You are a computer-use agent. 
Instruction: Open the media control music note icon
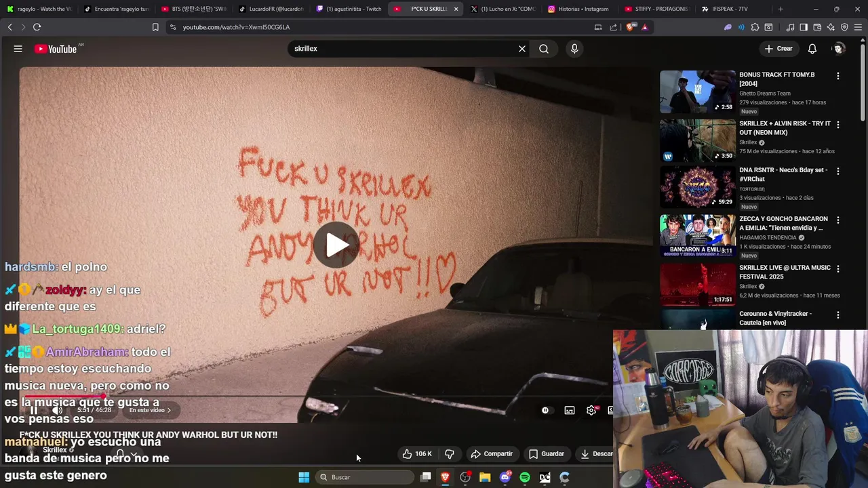click(x=790, y=27)
